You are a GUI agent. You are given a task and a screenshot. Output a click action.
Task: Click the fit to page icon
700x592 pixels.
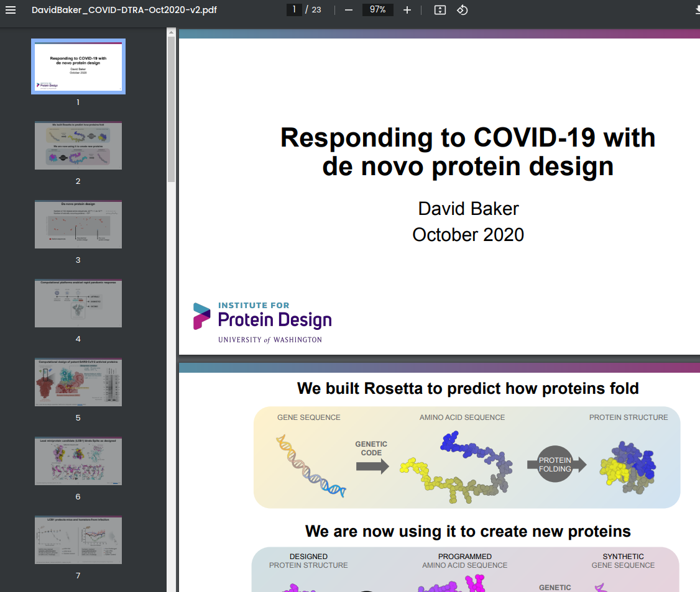click(440, 10)
